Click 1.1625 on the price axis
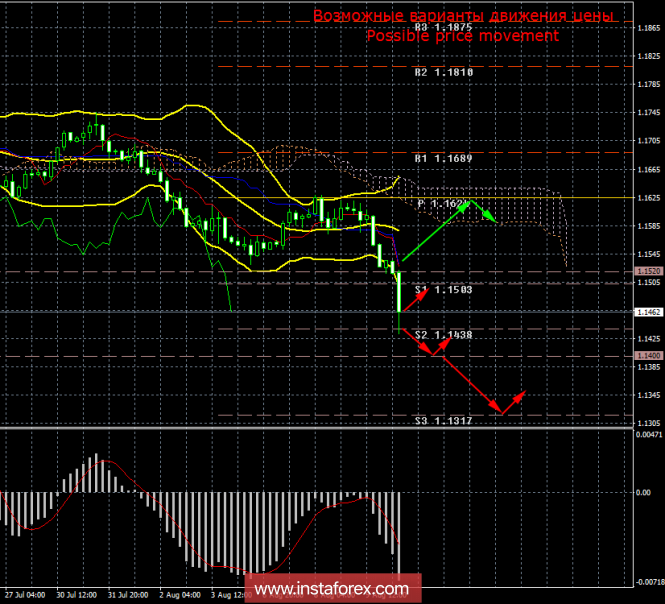The height and width of the screenshot is (604, 665). pyautogui.click(x=649, y=198)
